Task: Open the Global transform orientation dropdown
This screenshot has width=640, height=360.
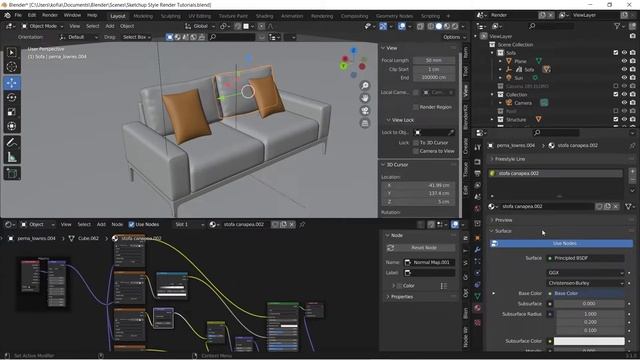Action: (200, 26)
